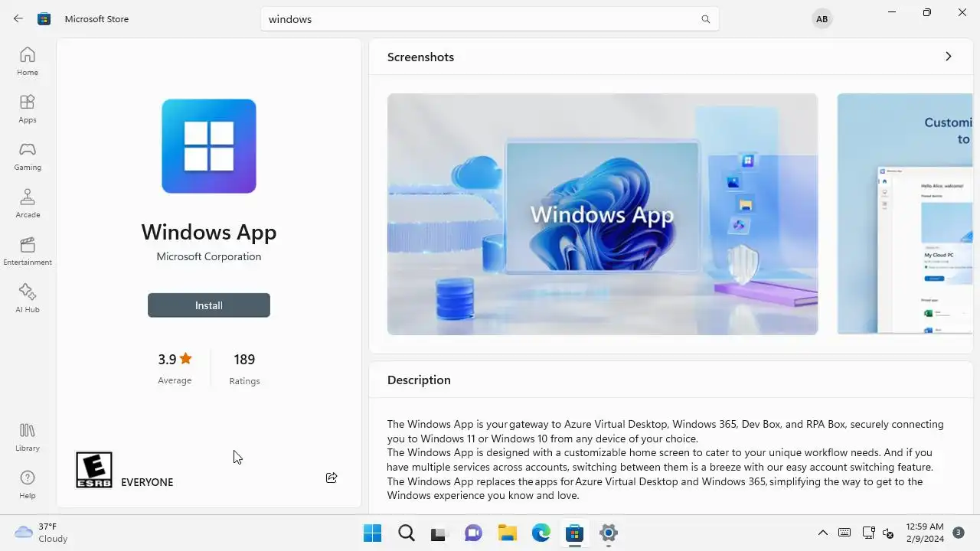Open the Home section

[28, 61]
